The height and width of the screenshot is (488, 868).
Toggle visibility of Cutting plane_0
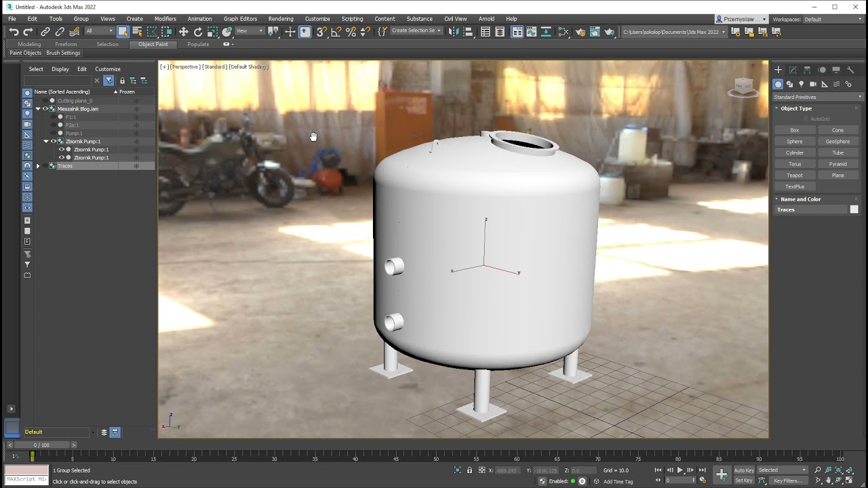pos(45,101)
